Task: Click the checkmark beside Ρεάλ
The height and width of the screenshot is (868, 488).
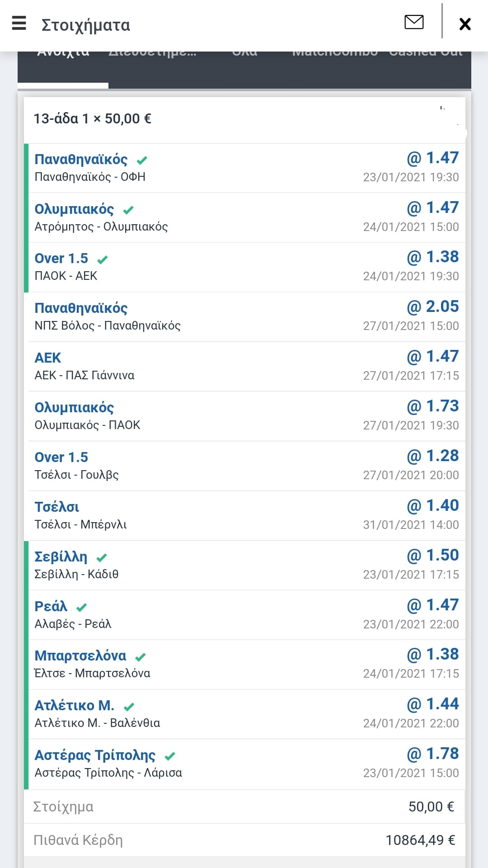Action: point(81,607)
